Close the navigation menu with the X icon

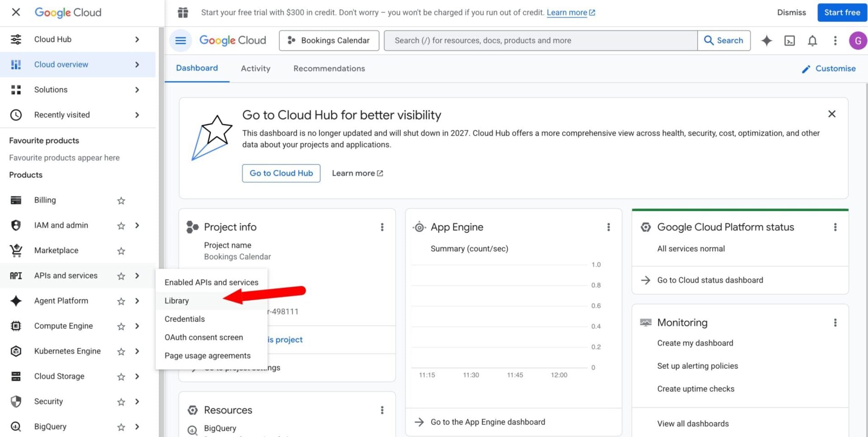click(x=16, y=12)
